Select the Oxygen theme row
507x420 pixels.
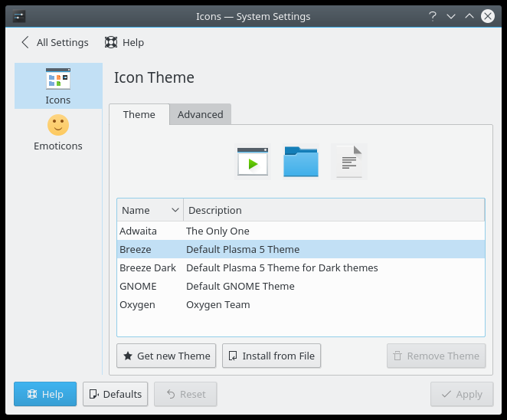click(301, 305)
